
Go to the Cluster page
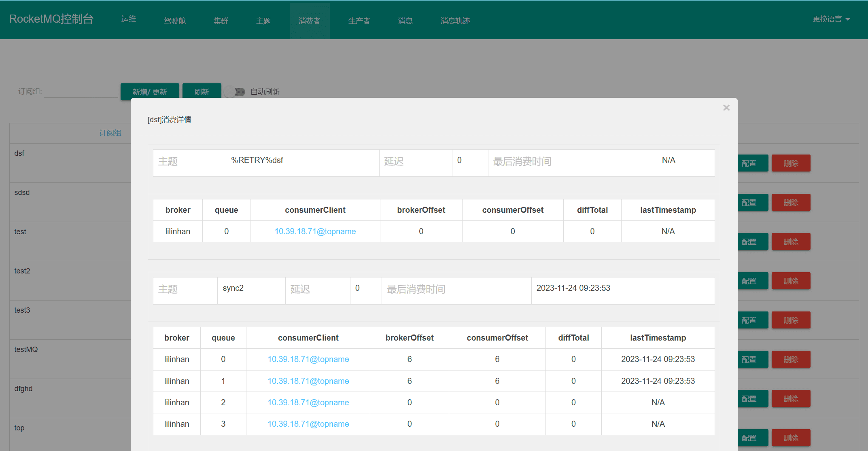(x=221, y=21)
